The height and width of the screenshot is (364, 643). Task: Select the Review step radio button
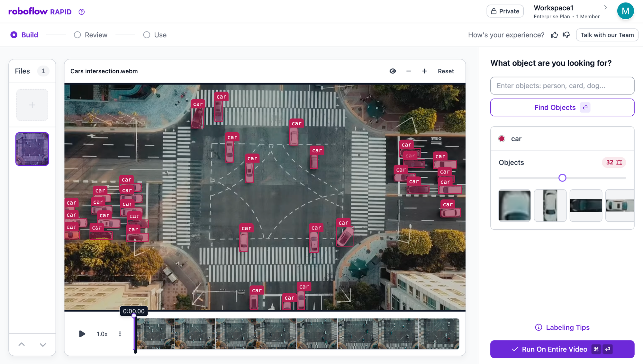click(77, 35)
